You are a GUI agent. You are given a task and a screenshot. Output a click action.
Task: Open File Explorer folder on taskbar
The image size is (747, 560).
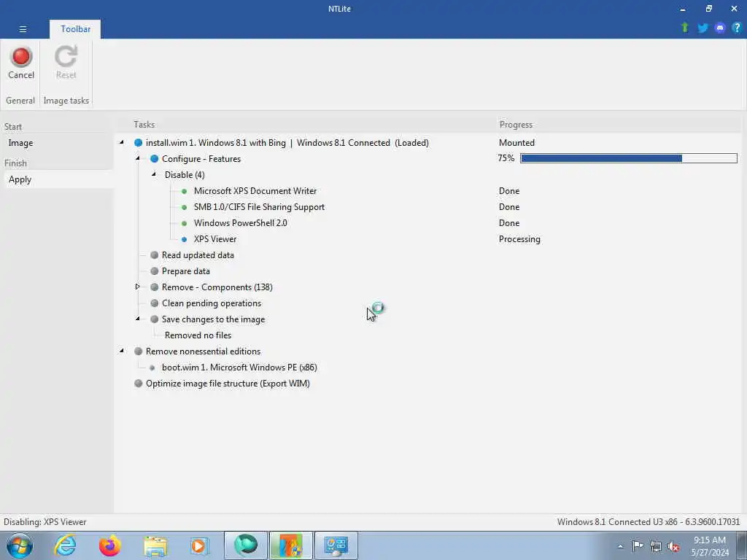point(155,545)
